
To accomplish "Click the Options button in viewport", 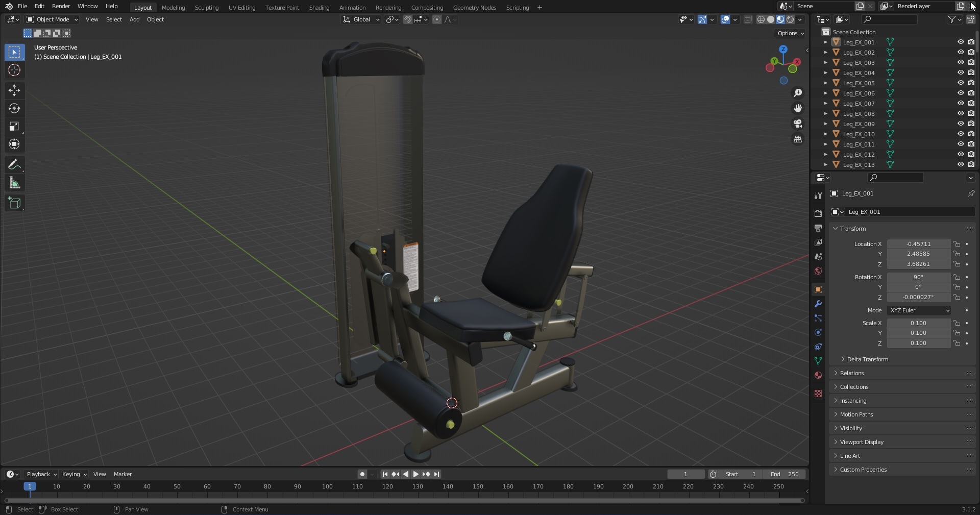I will tap(790, 33).
